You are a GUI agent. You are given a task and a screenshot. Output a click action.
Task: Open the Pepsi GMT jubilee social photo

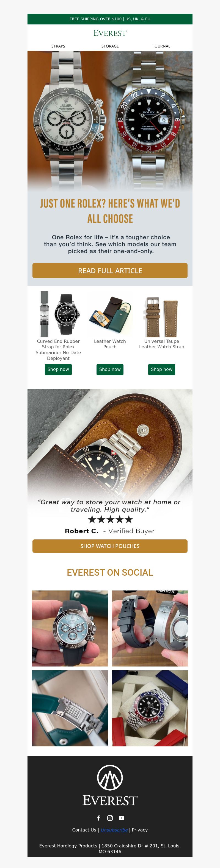tap(150, 708)
